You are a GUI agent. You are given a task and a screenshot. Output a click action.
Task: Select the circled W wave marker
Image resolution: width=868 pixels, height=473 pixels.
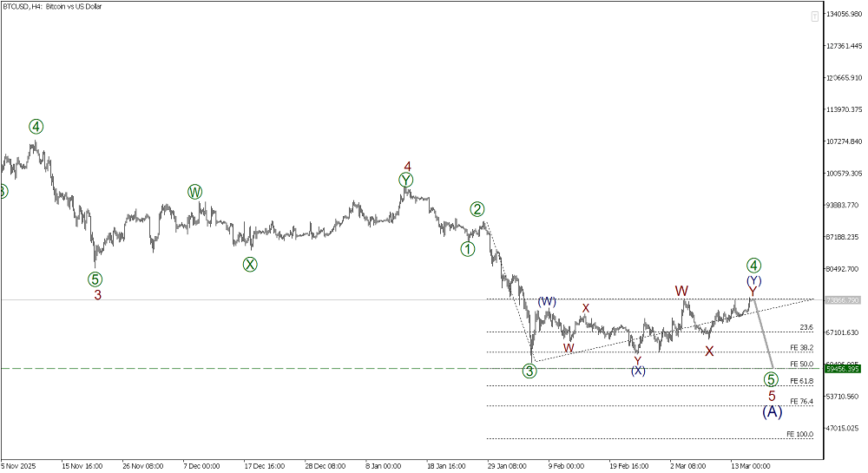pos(194,192)
